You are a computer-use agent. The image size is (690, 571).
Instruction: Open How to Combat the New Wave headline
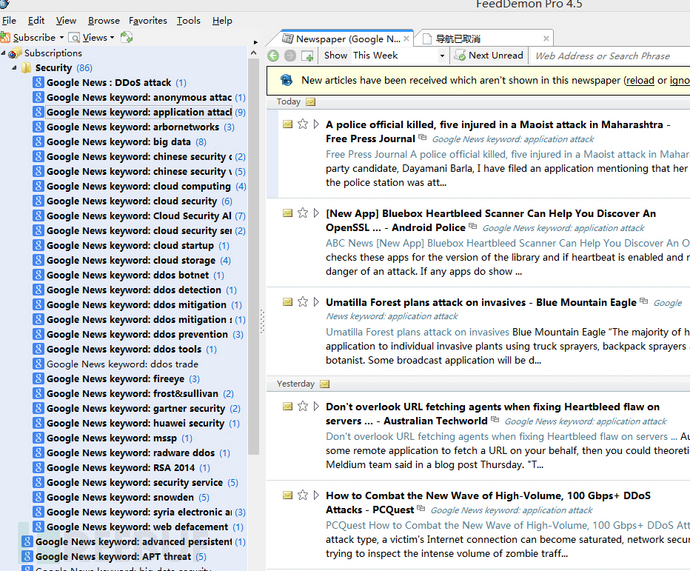pyautogui.click(x=488, y=502)
